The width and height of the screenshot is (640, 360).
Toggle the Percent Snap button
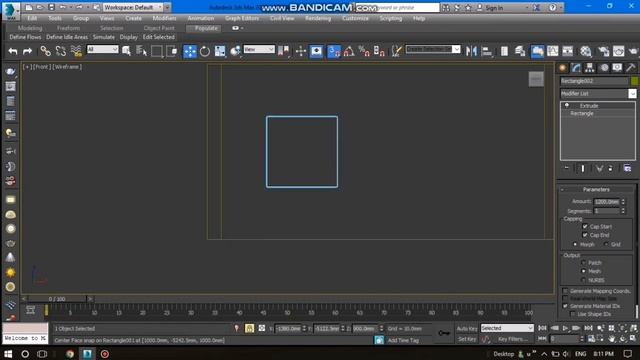(x=364, y=51)
